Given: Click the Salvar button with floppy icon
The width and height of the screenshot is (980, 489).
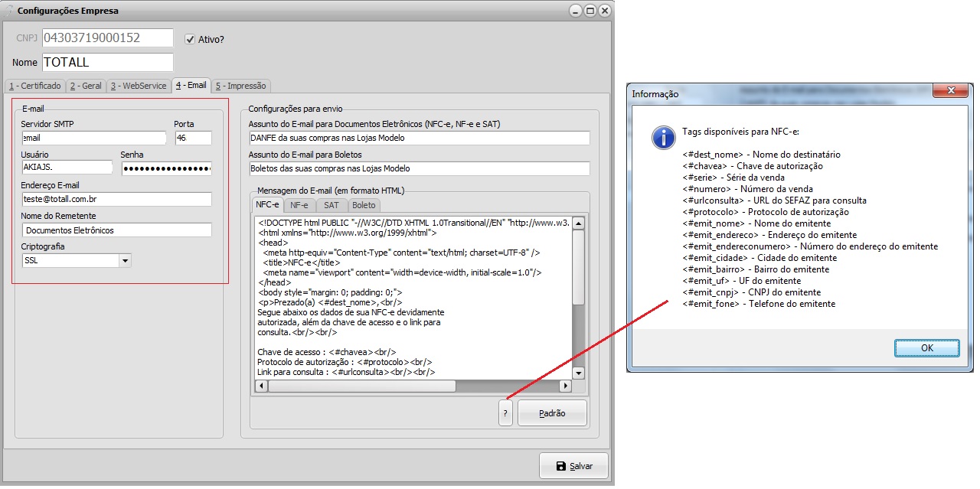Looking at the screenshot, I should (573, 466).
